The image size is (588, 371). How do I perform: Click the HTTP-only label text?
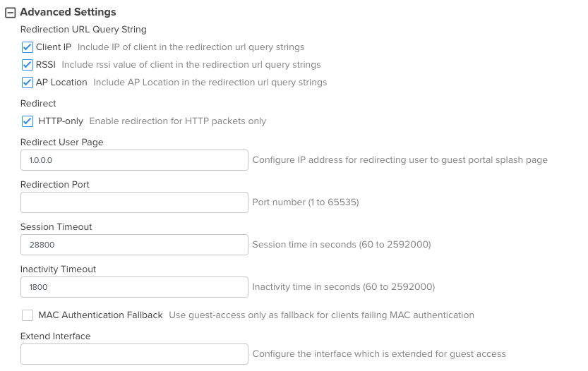(x=61, y=121)
